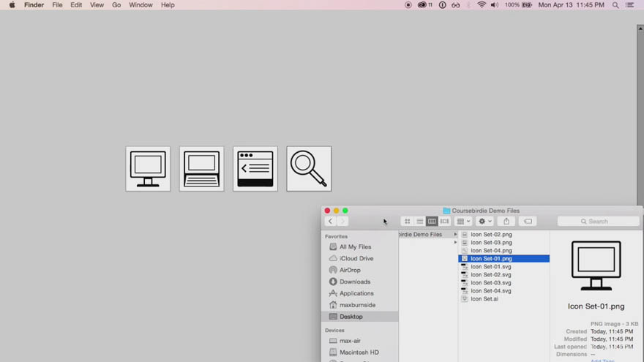Open the item arrangement dropdown
This screenshot has width=644, height=362.
pos(463,221)
